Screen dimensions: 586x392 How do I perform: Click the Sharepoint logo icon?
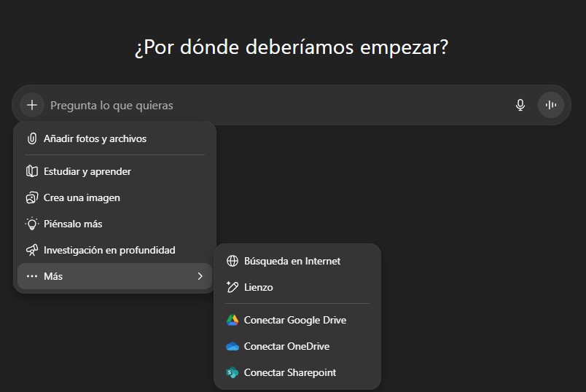(x=233, y=372)
